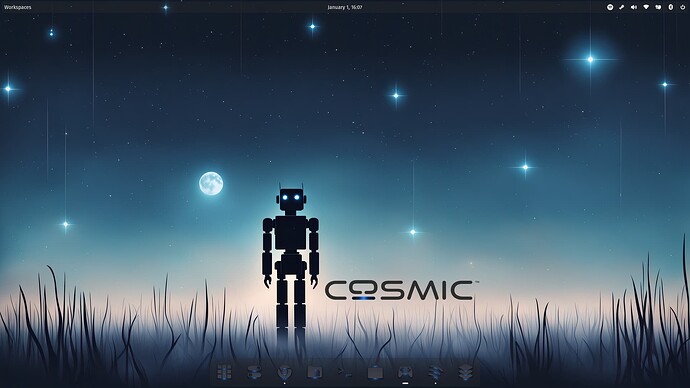Open the date and time applet
690x388 pixels.
click(x=345, y=7)
